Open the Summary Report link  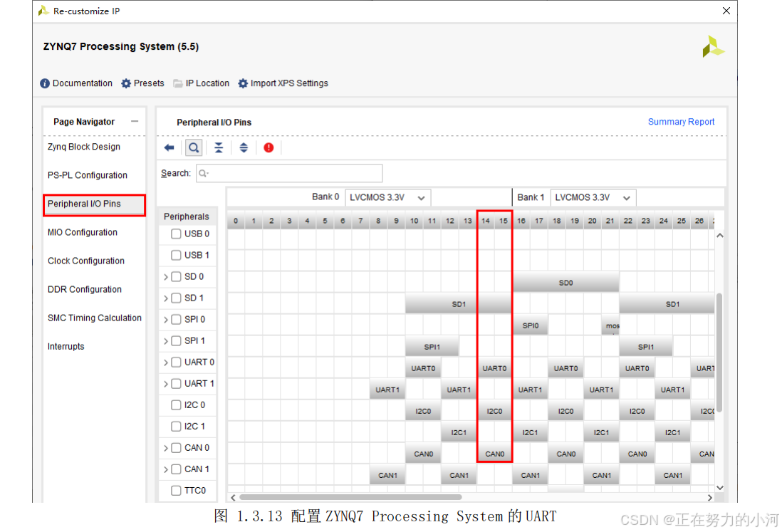[x=681, y=122]
